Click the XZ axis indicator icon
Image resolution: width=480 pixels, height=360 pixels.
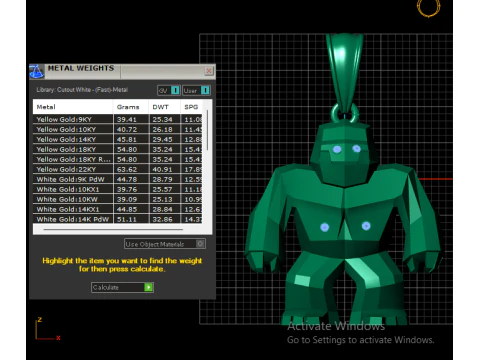pos(48,329)
